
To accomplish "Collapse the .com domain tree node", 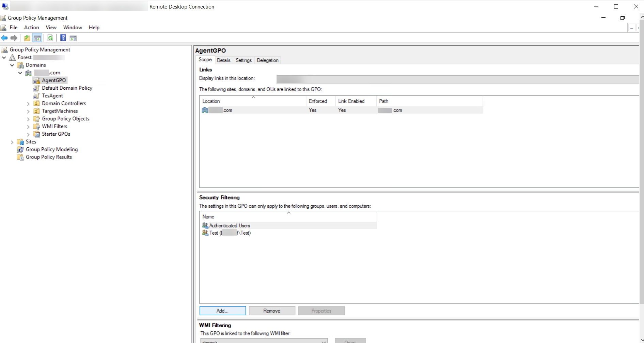I will pyautogui.click(x=20, y=73).
